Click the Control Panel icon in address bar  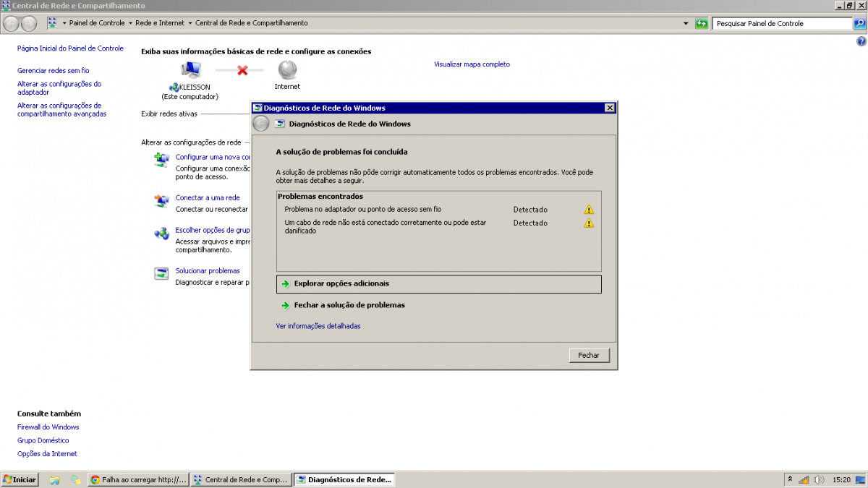tap(53, 23)
